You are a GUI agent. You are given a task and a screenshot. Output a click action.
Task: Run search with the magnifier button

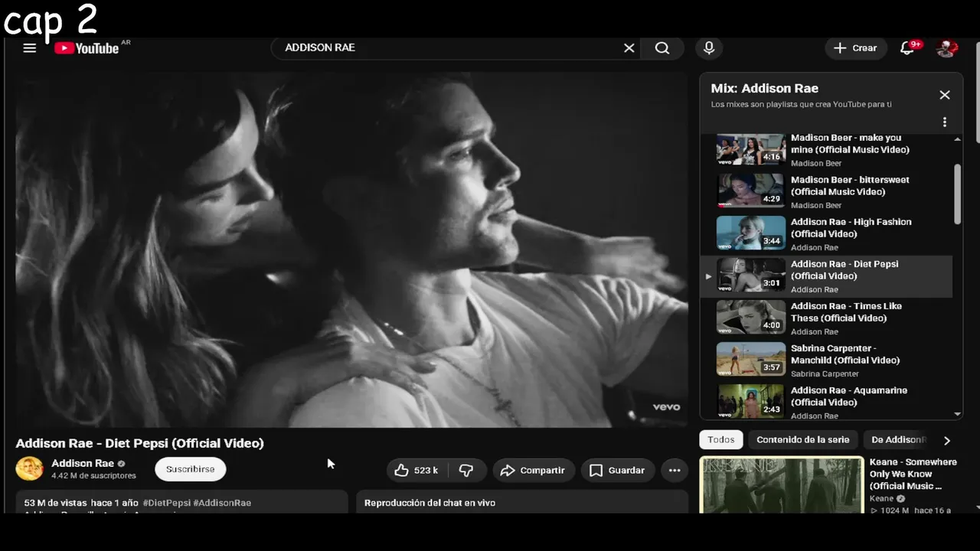[x=662, y=48]
